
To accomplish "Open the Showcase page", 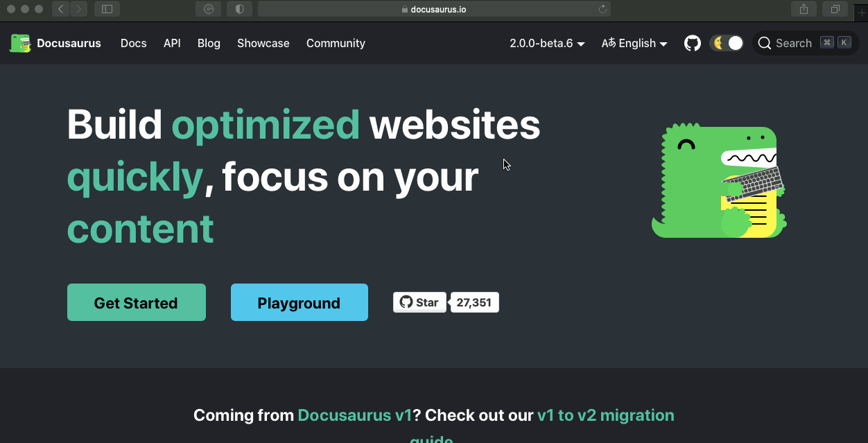I will (263, 43).
